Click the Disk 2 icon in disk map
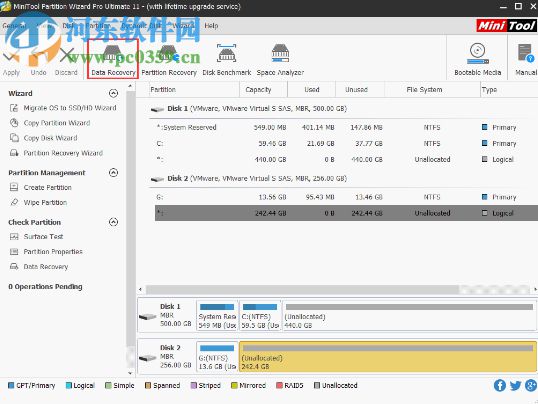The image size is (538, 404). 148,358
